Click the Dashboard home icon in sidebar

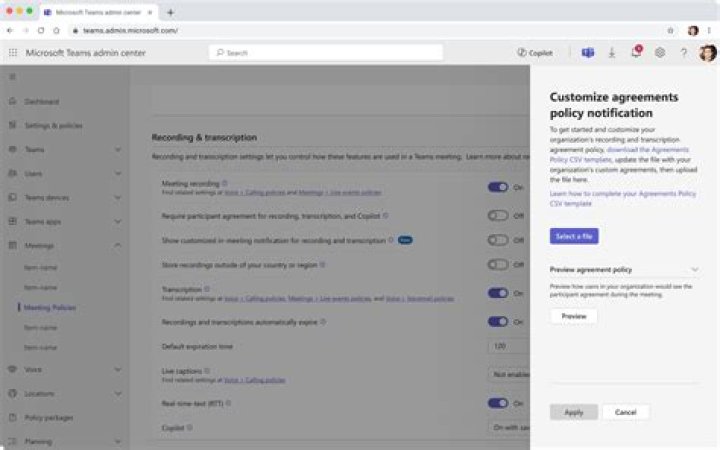click(x=13, y=101)
